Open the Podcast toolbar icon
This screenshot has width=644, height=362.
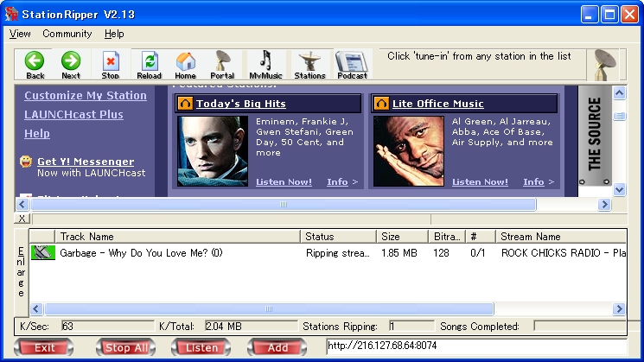coord(352,65)
